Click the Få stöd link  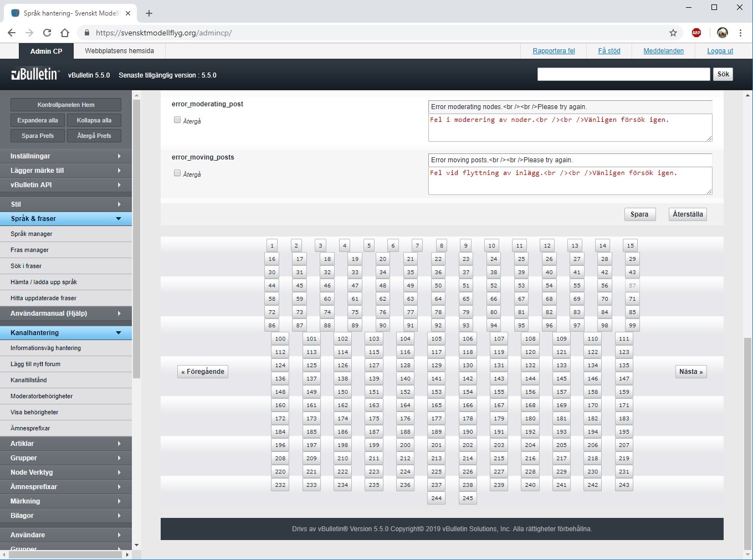[609, 51]
